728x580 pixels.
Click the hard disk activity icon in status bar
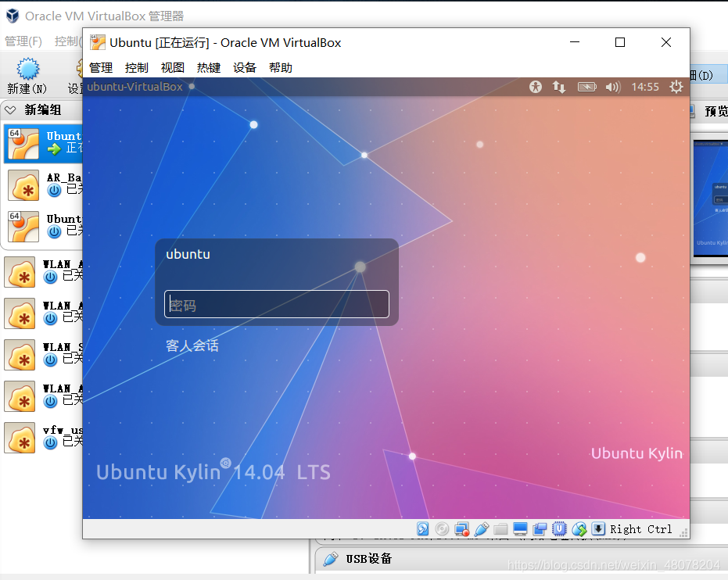pyautogui.click(x=422, y=528)
